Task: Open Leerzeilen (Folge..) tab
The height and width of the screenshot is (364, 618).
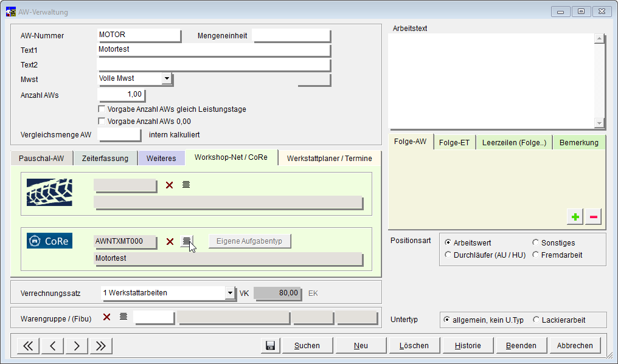Action: 515,143
